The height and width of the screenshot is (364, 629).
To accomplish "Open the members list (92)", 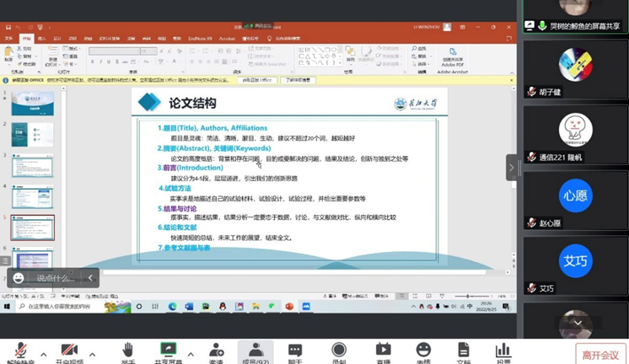I will (255, 351).
